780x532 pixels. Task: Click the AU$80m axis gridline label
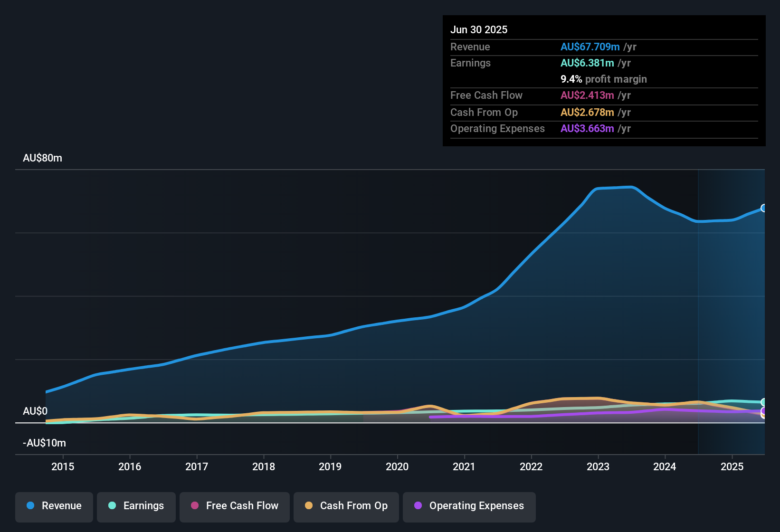[x=42, y=158]
